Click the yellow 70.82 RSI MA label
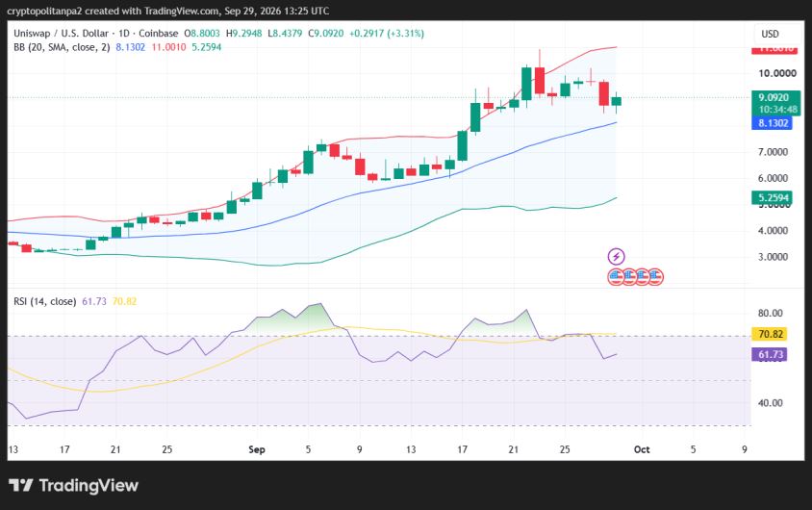The image size is (812, 510). click(x=769, y=334)
